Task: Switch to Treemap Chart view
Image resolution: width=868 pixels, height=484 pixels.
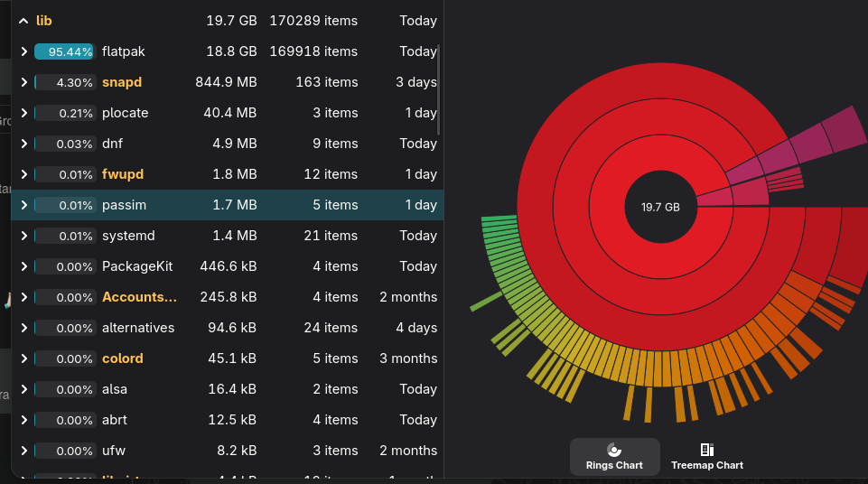Action: [706, 457]
